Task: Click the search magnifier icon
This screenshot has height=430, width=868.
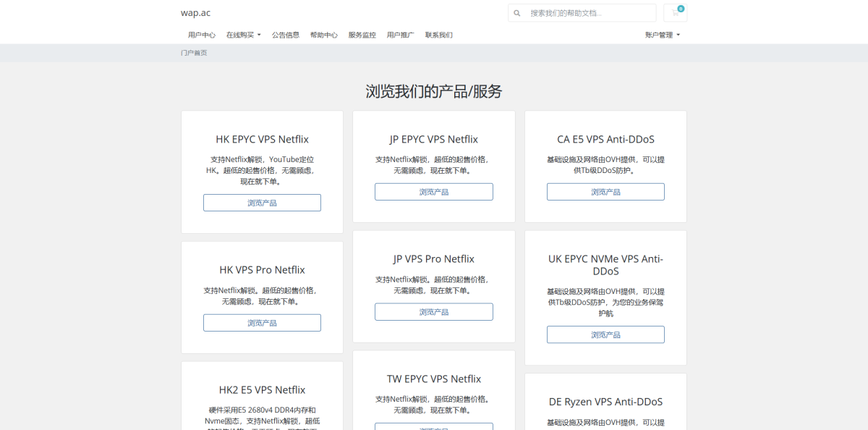Action: click(x=517, y=13)
